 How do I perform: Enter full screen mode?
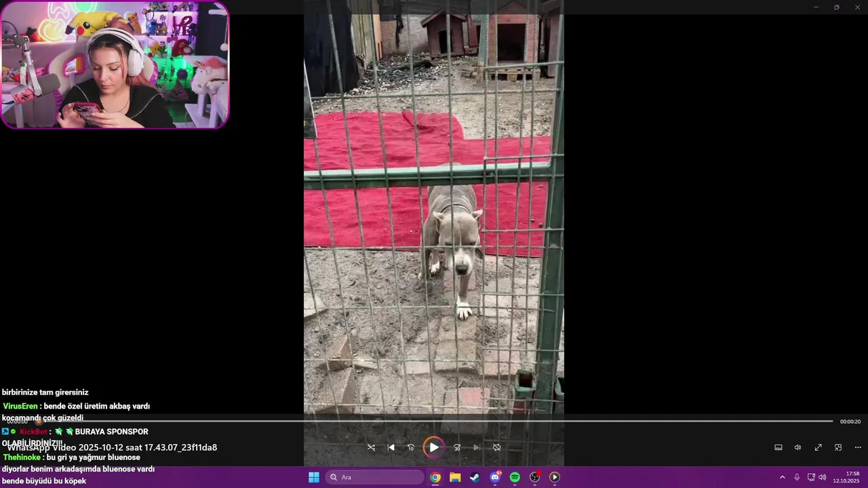(818, 447)
